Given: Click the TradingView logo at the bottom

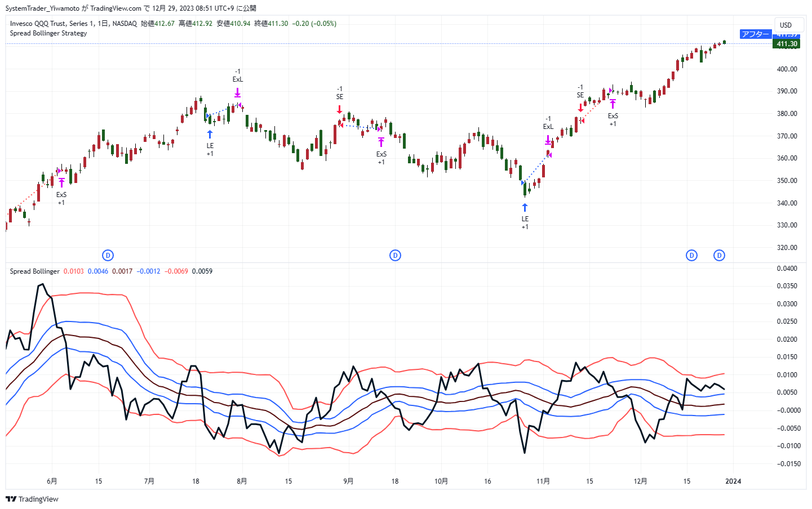Looking at the screenshot, I should [32, 499].
